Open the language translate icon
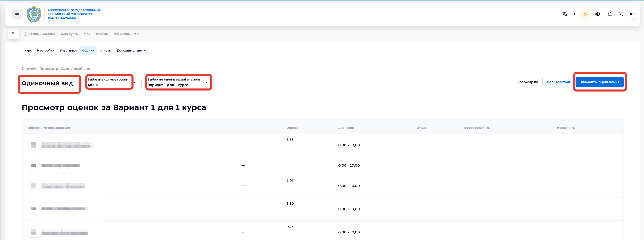The height and width of the screenshot is (240, 644). pyautogui.click(x=565, y=14)
